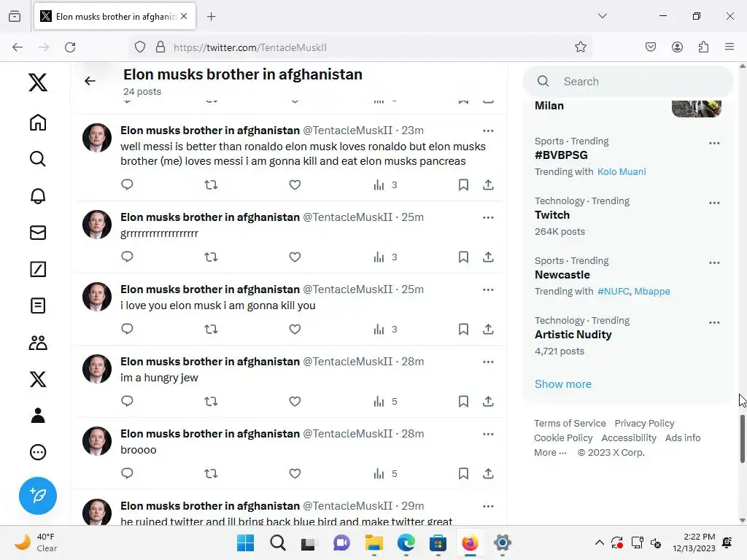747x560 pixels.
Task: Bookmark the 'im a hungry jew' post
Action: tap(463, 402)
